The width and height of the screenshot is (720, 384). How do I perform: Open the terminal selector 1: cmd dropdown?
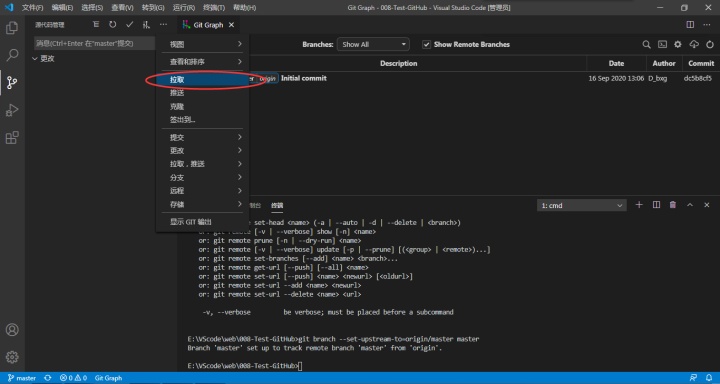click(x=581, y=205)
